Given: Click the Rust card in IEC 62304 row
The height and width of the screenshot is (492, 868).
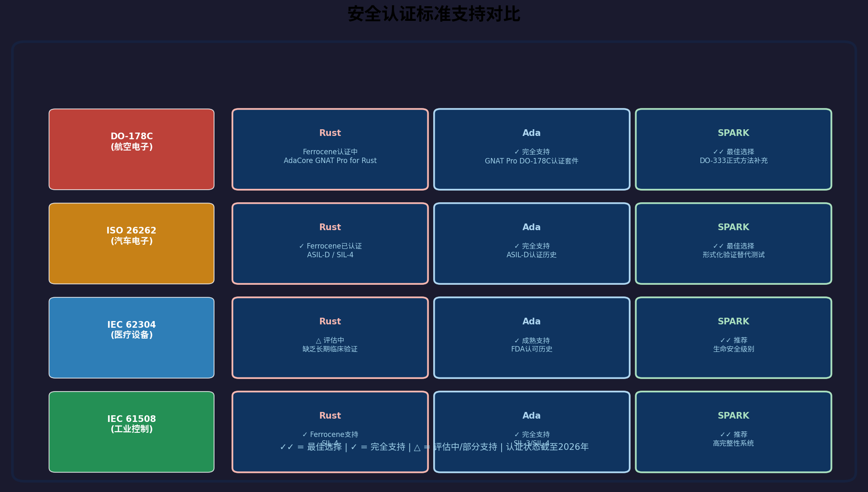Looking at the screenshot, I should click(330, 338).
